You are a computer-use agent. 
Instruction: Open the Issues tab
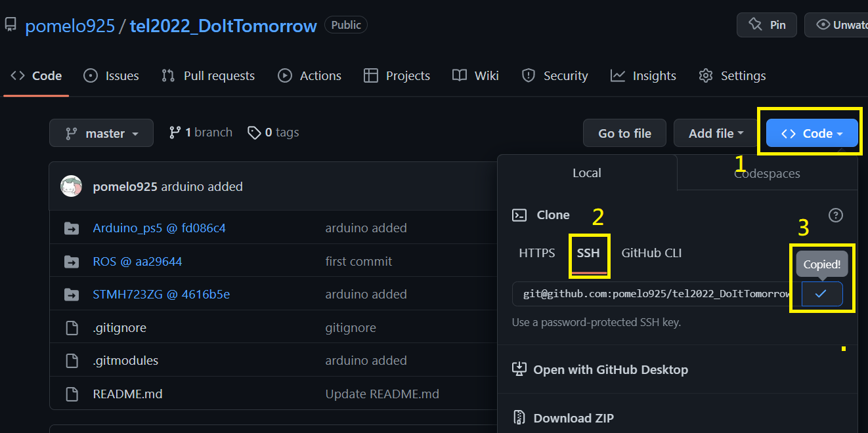coord(111,76)
